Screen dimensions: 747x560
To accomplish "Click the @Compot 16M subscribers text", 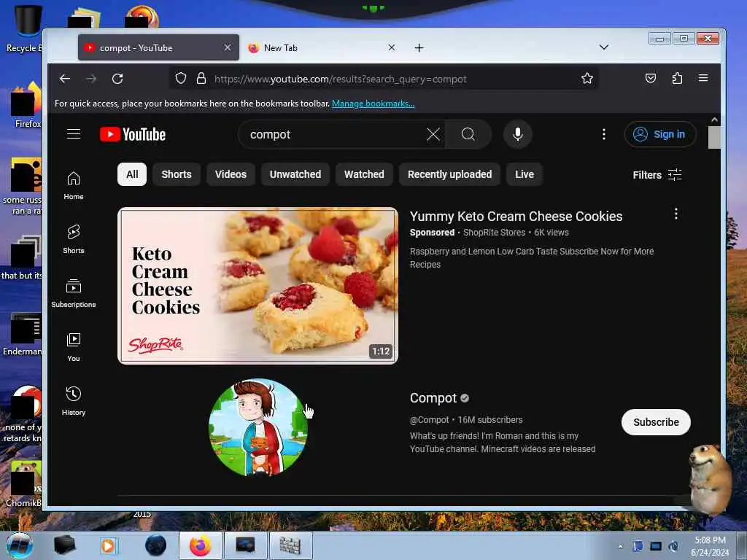I will point(466,420).
